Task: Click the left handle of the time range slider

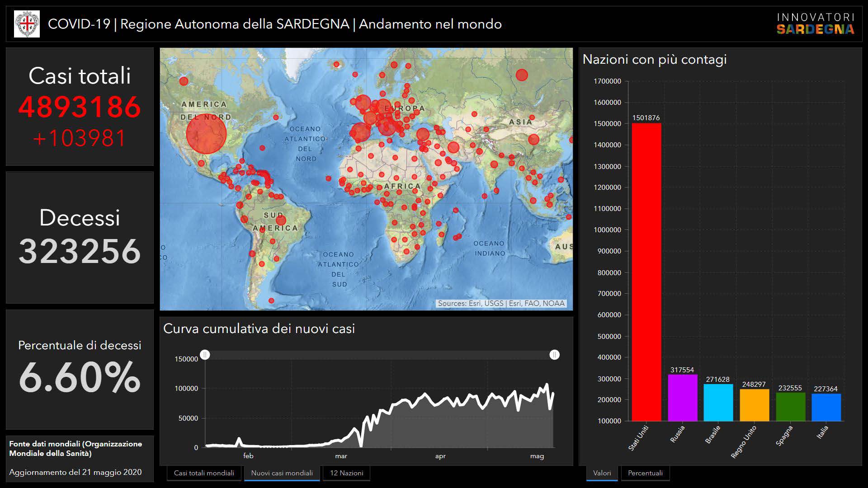Action: click(x=205, y=355)
